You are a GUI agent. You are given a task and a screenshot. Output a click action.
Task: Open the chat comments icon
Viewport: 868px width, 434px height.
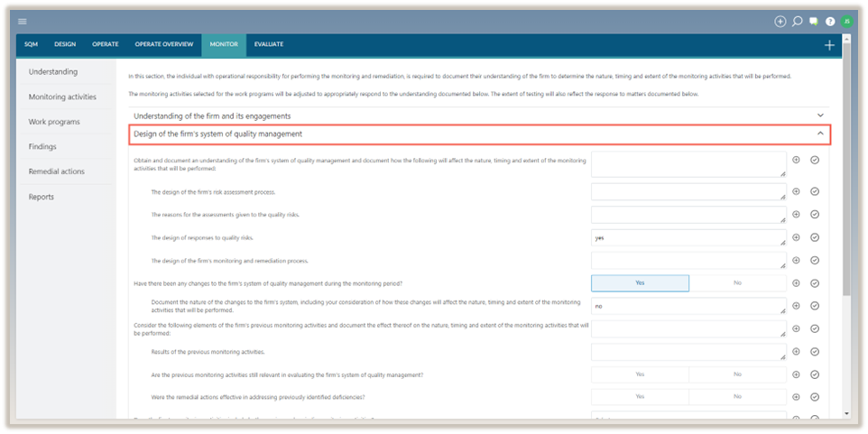coord(813,21)
